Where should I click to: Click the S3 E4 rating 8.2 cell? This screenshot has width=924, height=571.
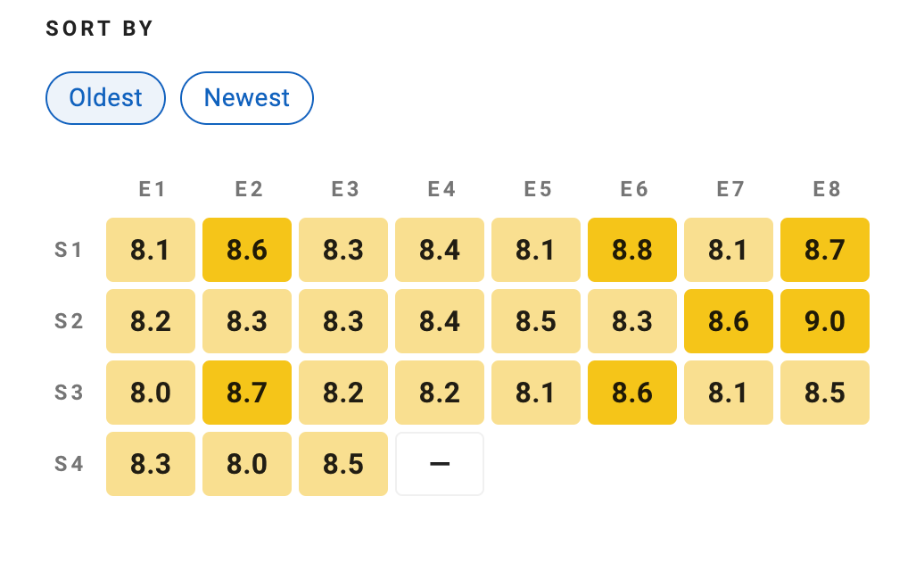440,393
